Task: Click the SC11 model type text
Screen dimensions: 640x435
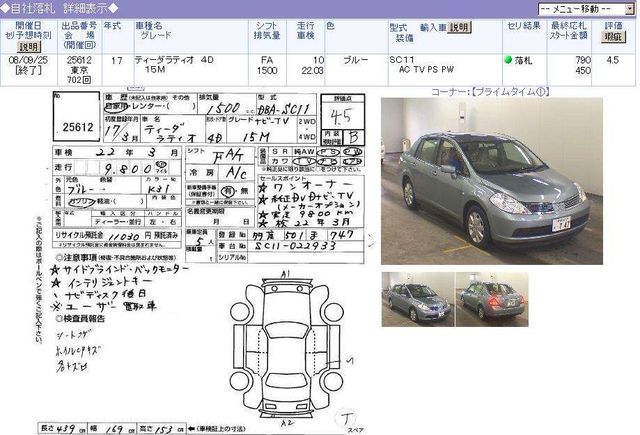Action: point(401,60)
